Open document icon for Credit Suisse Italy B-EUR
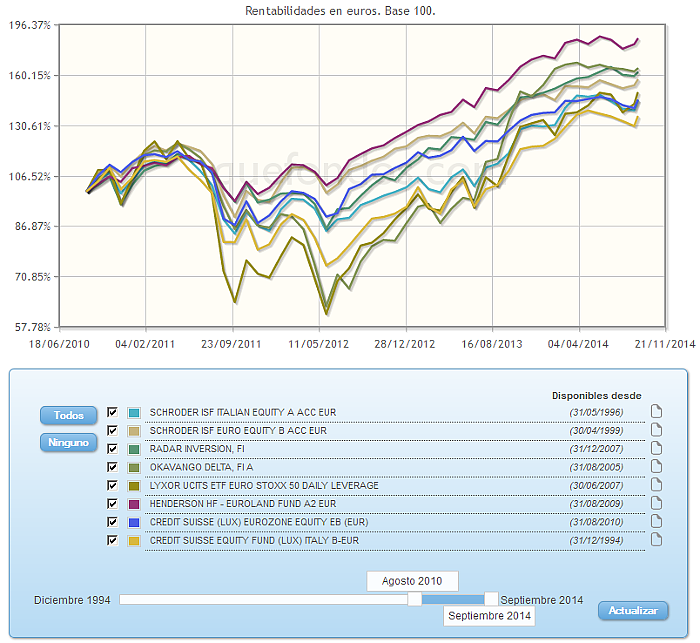This screenshot has height=643, width=700. click(x=656, y=539)
